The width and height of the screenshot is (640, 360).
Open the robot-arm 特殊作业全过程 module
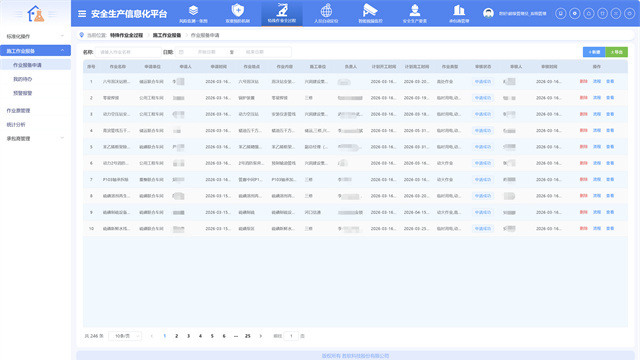click(282, 13)
